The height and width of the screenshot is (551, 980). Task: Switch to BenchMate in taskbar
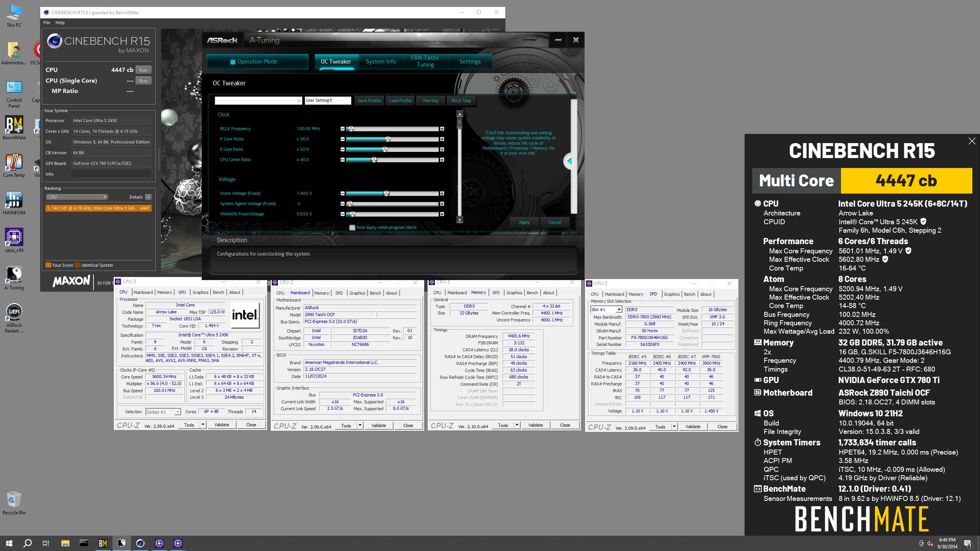point(103,543)
